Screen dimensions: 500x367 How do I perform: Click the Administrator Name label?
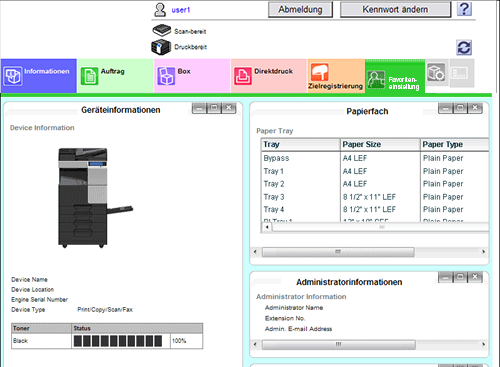pyautogui.click(x=294, y=308)
